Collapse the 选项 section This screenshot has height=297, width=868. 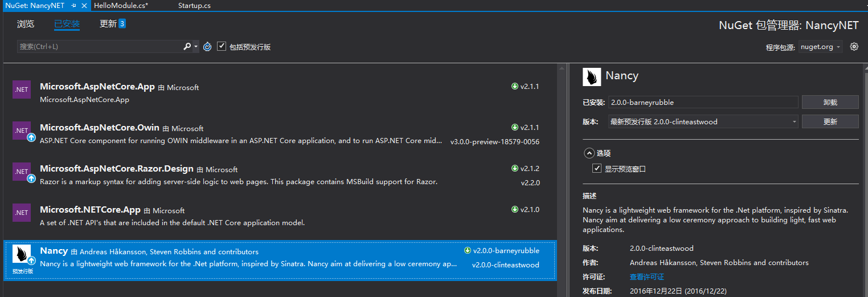point(588,153)
